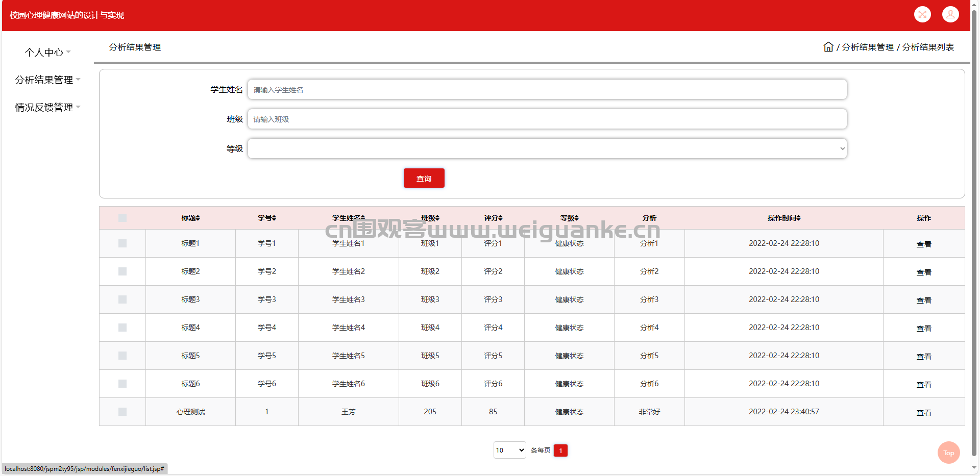Check the box for row 标题2
Screen dimensions: 980x476
click(122, 271)
